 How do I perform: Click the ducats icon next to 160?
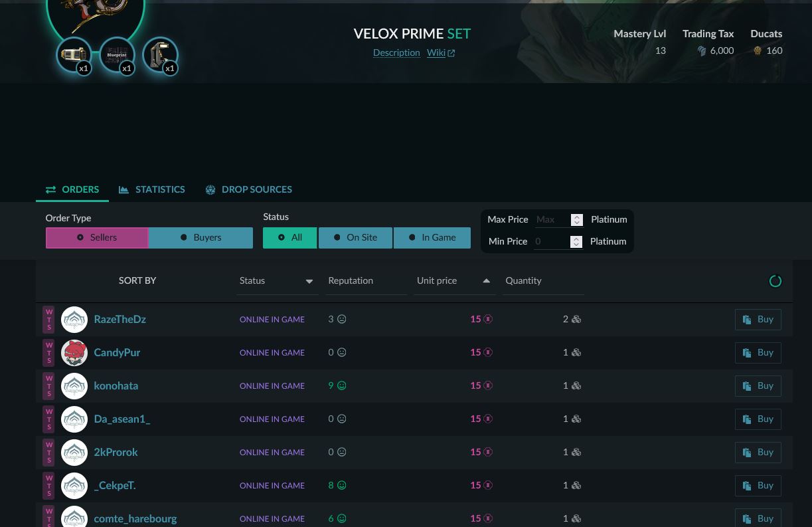click(x=757, y=51)
